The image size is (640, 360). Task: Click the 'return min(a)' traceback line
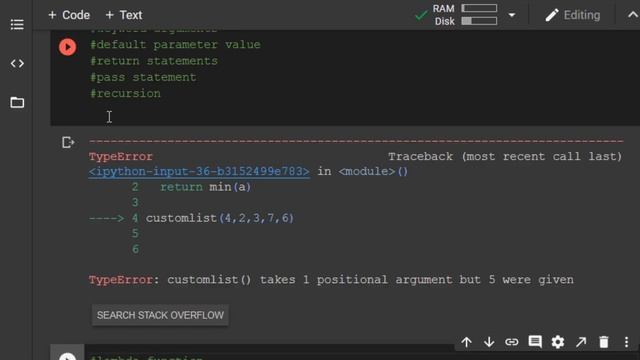[205, 187]
